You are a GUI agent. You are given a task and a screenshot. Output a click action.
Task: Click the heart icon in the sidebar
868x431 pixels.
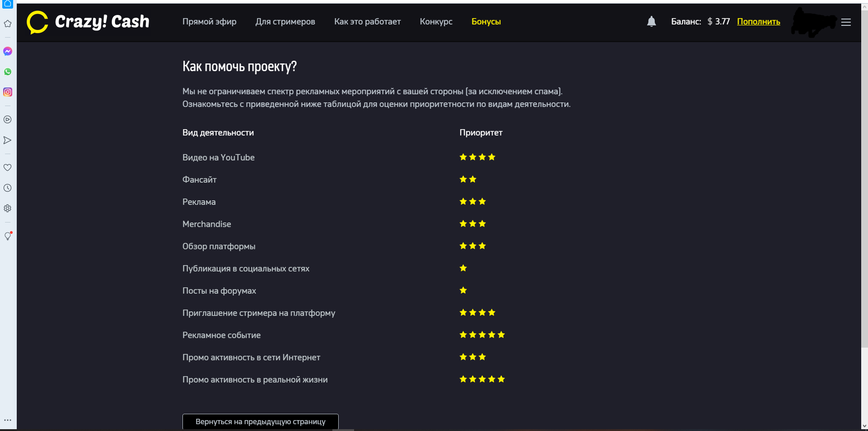tap(8, 168)
